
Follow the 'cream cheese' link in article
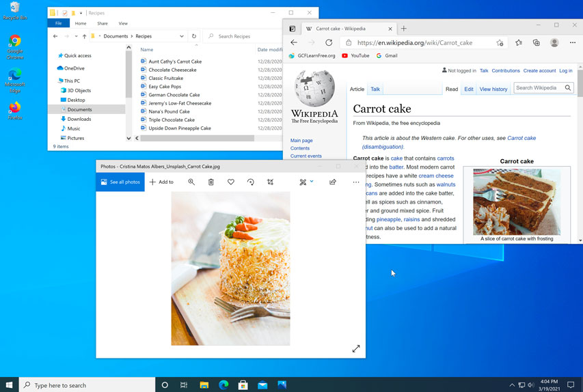435,176
